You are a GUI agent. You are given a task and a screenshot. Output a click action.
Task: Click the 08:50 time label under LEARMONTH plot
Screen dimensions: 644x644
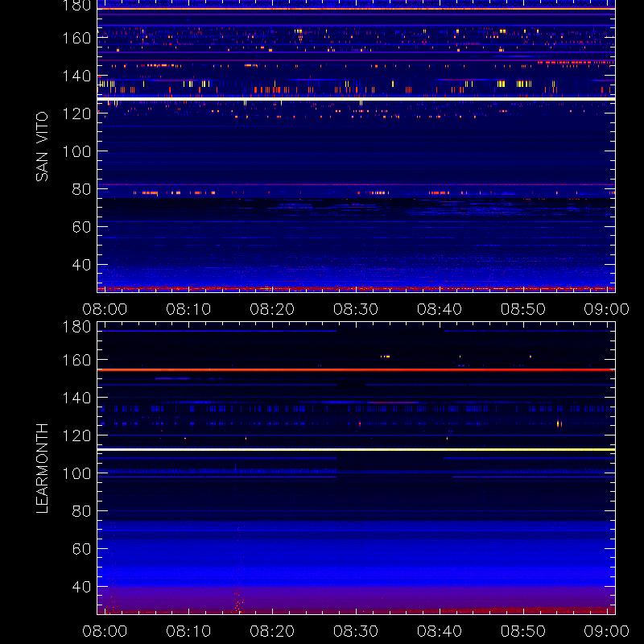(522, 631)
